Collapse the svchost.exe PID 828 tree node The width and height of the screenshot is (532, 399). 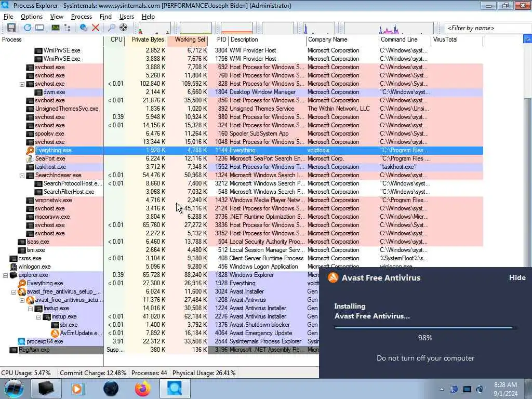click(22, 84)
